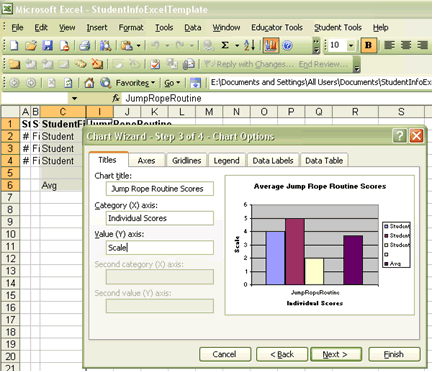Image resolution: width=433 pixels, height=372 pixels.
Task: Click the Next > button
Action: [x=336, y=354]
